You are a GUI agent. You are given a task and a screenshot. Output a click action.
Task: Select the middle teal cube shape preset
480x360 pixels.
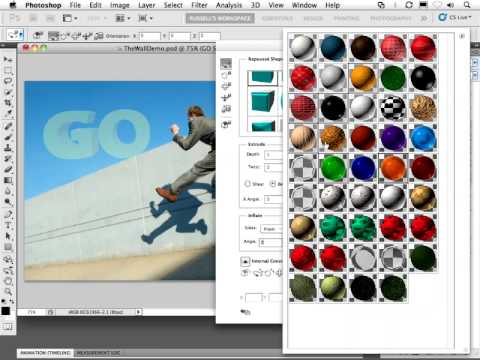pyautogui.click(x=263, y=102)
